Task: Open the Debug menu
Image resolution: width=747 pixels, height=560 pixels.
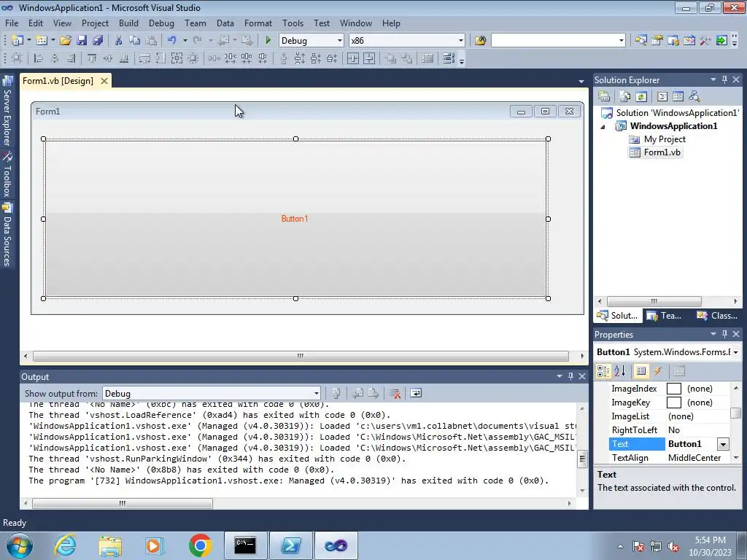Action: pyautogui.click(x=161, y=23)
